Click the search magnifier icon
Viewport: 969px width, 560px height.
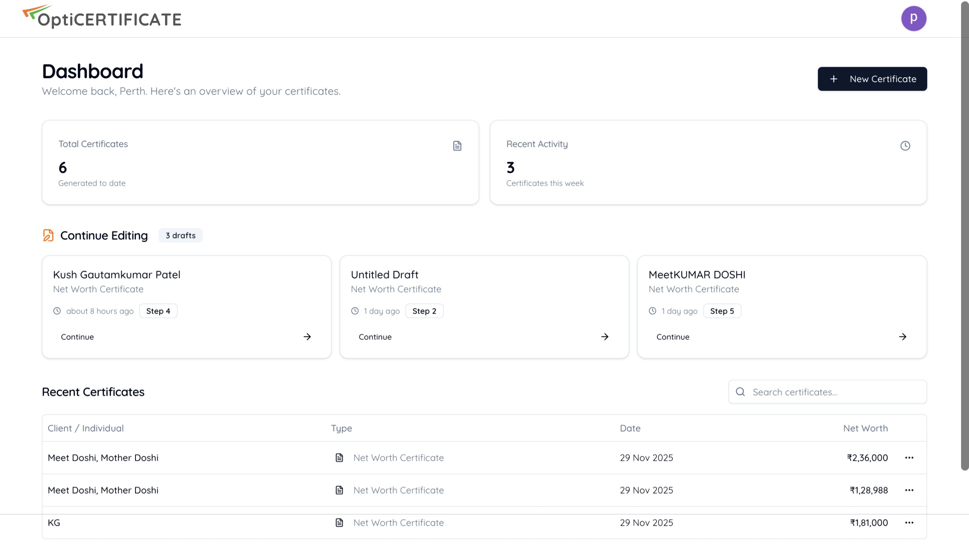pyautogui.click(x=740, y=392)
